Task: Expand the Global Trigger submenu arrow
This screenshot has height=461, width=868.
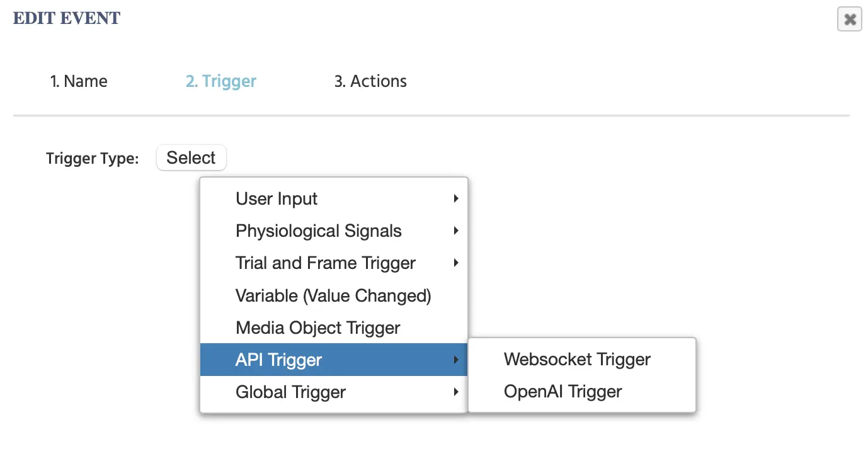Action: [455, 392]
